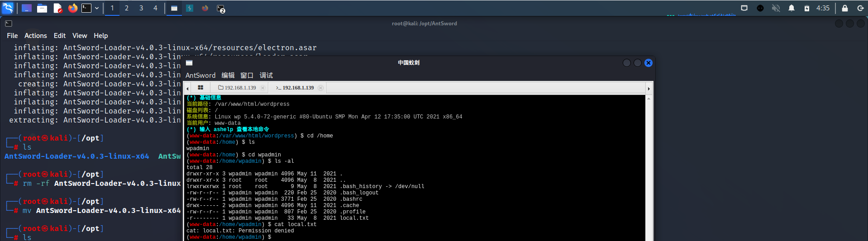Click the 当前路径 /var/www/html/wordpress line
Screen dimensions: 868x241
click(238, 104)
